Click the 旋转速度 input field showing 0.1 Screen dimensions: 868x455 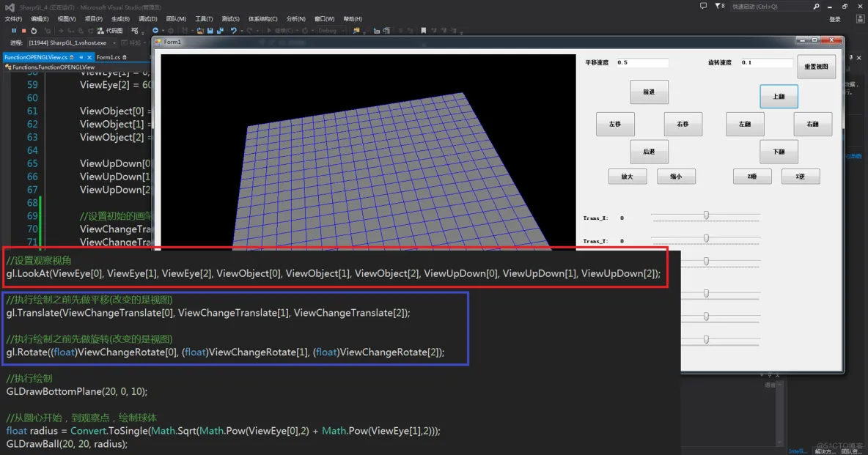767,62
